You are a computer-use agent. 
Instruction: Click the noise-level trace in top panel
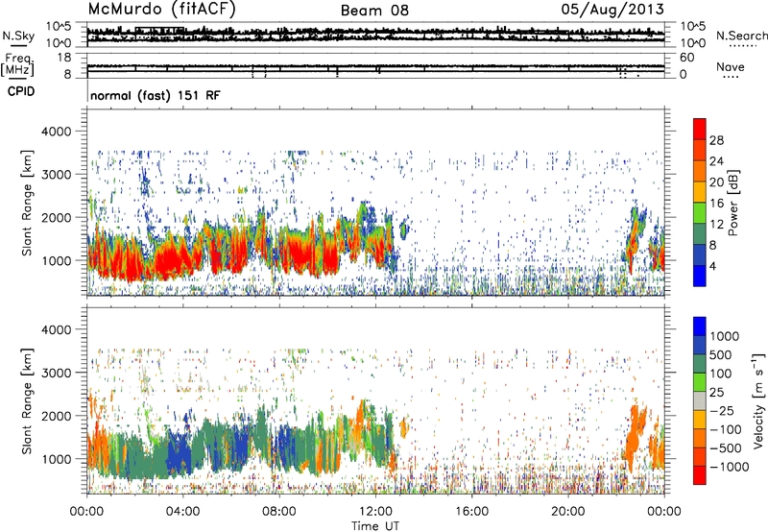point(375,34)
